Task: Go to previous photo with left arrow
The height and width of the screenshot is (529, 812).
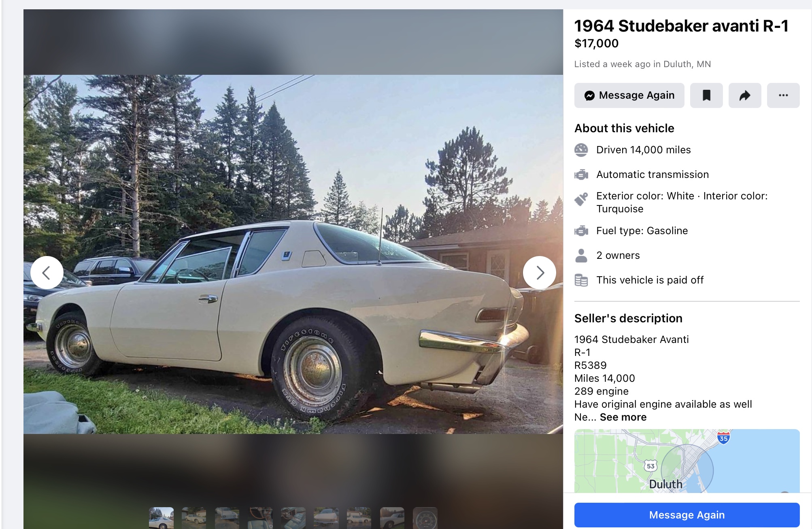Action: 47,273
